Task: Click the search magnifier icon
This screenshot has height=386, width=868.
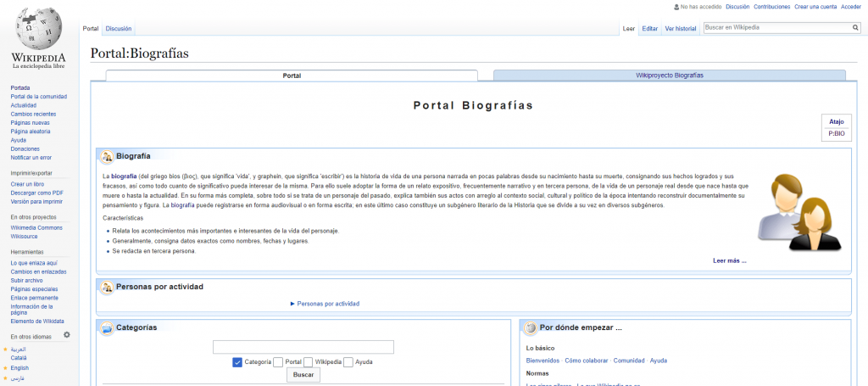Action: (855, 28)
